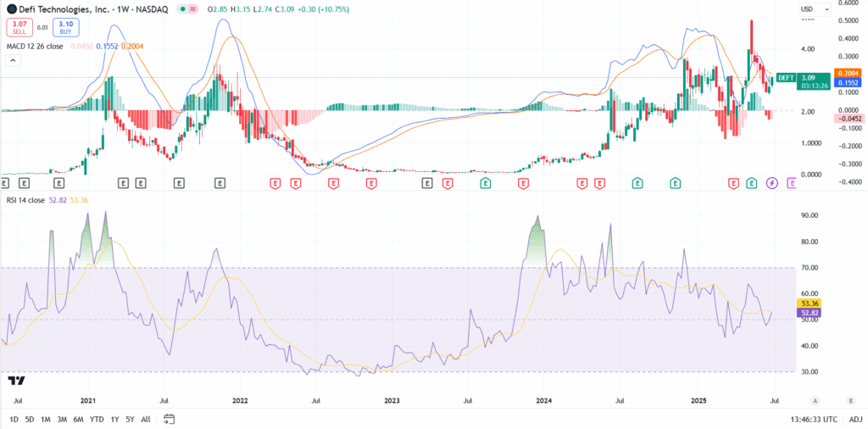Toggle ADJ adjusted data mode

[856, 419]
